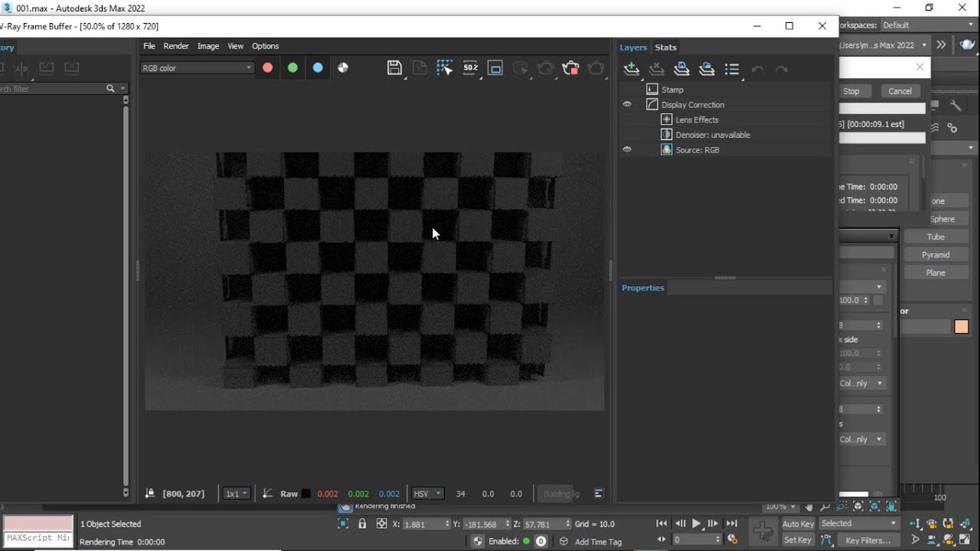The width and height of the screenshot is (980, 551).
Task: Switch to green channel in frame buffer
Action: pos(292,67)
